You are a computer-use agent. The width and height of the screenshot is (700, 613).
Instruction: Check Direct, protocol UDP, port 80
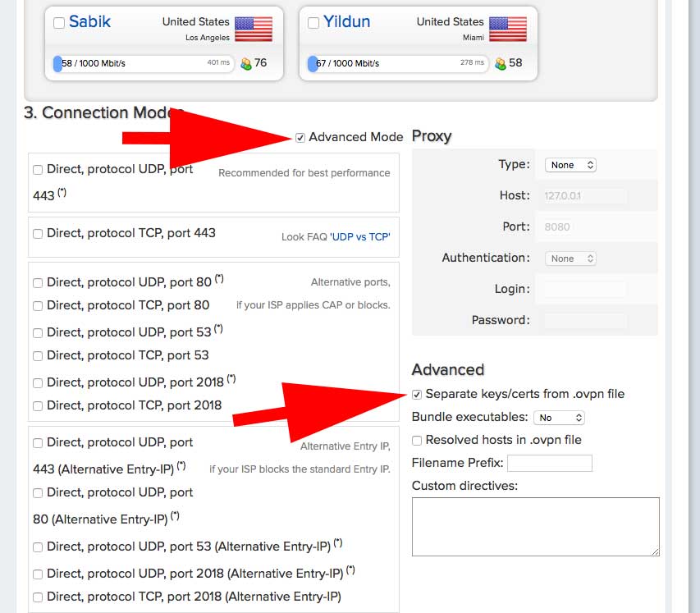pyautogui.click(x=38, y=283)
